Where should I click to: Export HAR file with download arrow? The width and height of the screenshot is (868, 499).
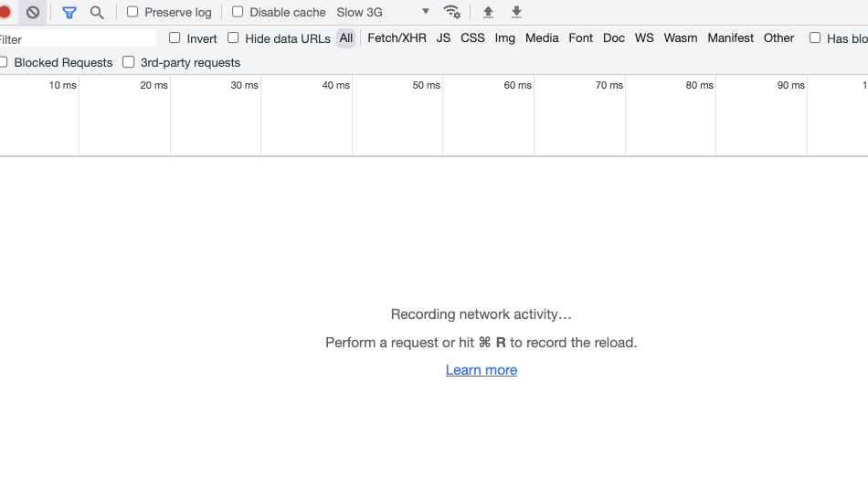(x=516, y=12)
